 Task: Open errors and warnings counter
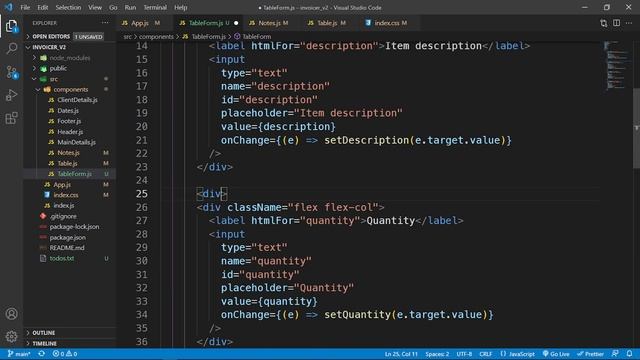[65, 354]
